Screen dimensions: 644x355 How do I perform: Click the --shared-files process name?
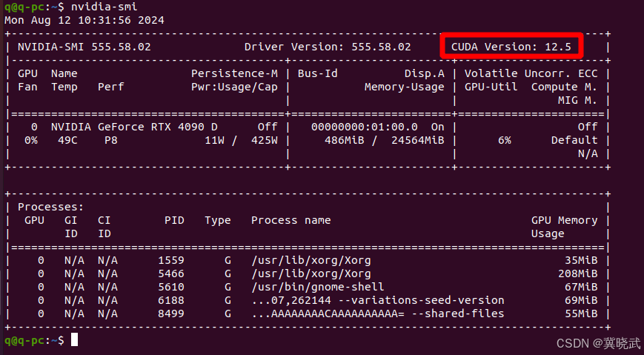(x=377, y=314)
